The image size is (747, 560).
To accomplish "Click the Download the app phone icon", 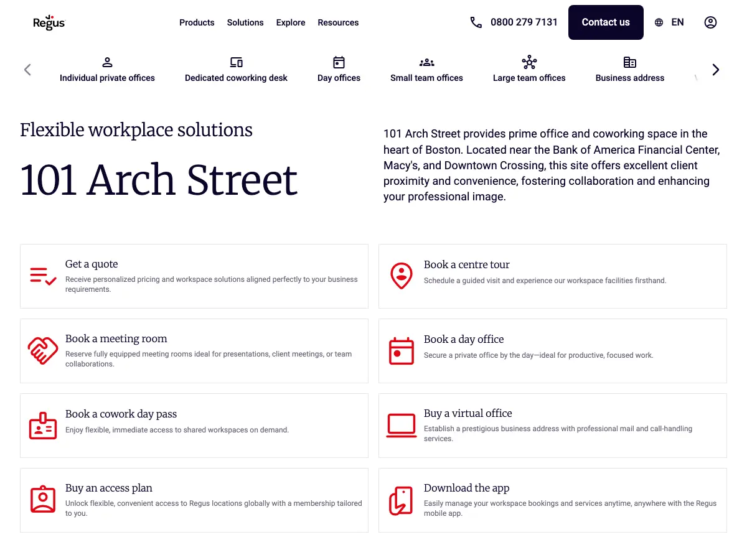I will (x=402, y=501).
